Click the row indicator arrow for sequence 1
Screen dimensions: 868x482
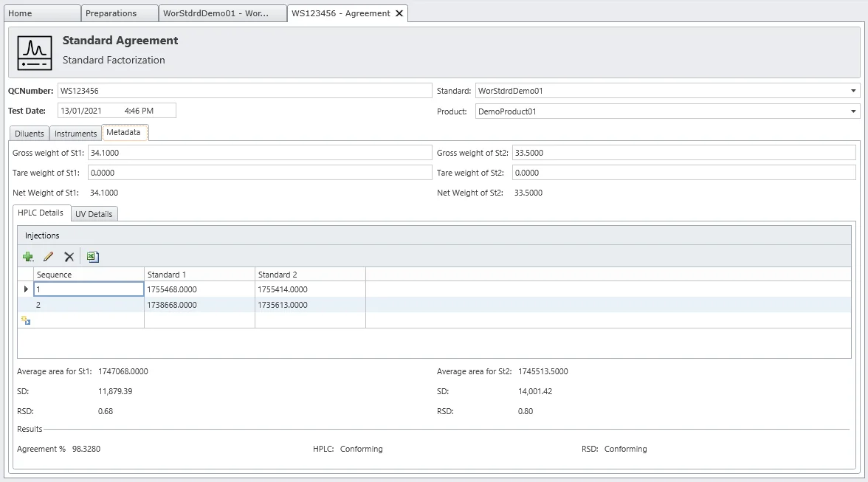(x=26, y=289)
